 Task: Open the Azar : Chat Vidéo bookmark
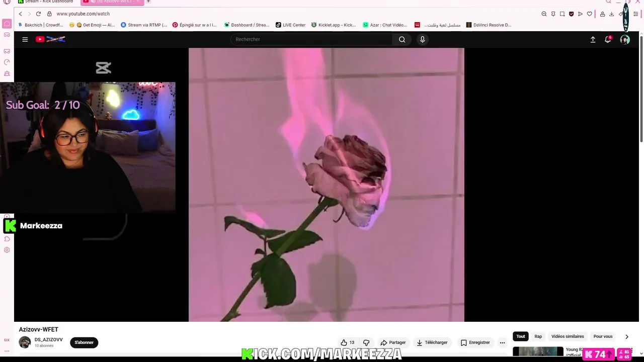[385, 25]
